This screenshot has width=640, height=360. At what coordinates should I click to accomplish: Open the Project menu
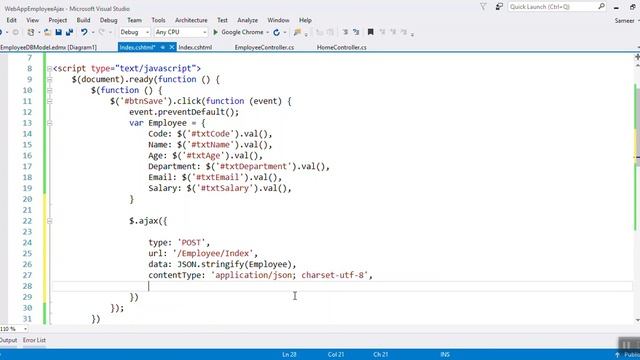click(58, 20)
